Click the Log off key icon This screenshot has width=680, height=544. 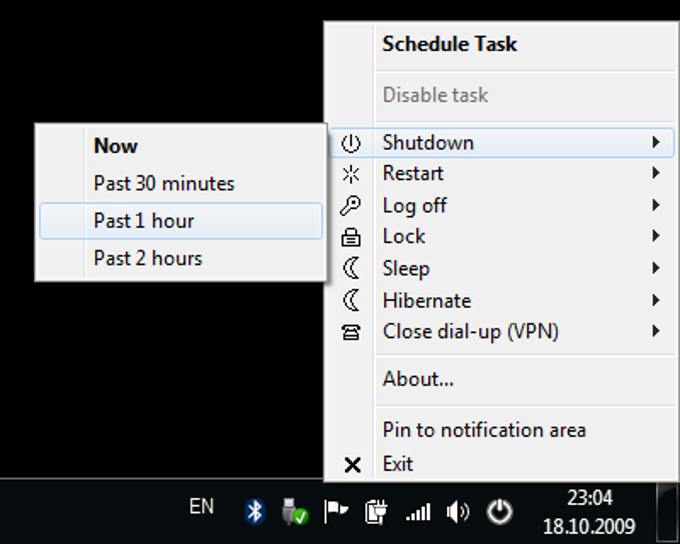coord(350,206)
